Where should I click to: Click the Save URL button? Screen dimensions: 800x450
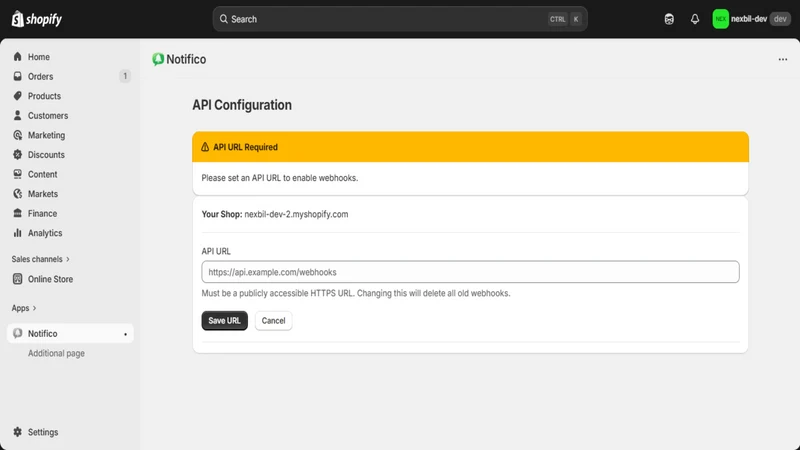coord(224,320)
